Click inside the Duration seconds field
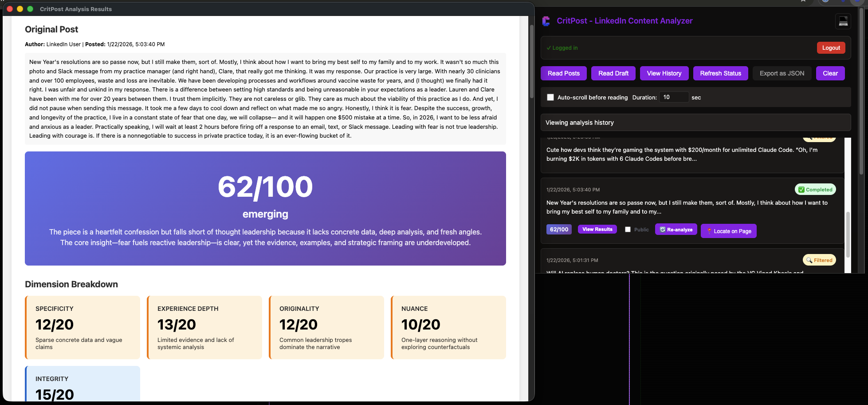 [674, 97]
